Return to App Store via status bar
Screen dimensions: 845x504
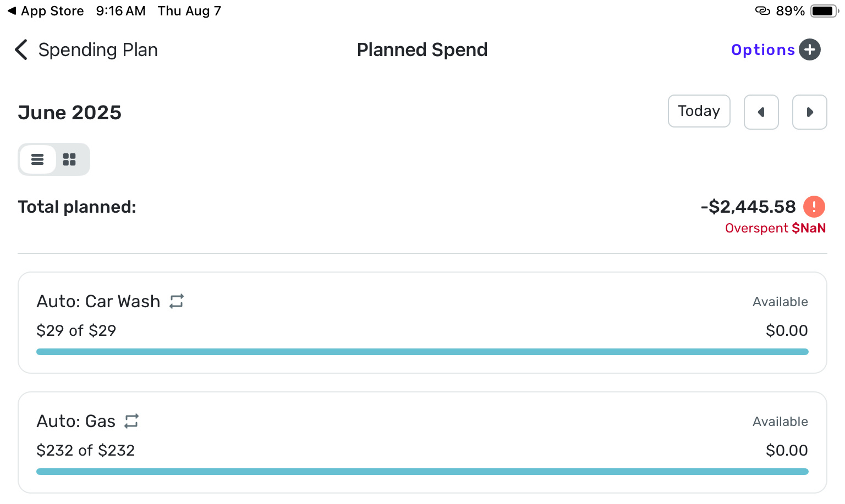tap(46, 11)
